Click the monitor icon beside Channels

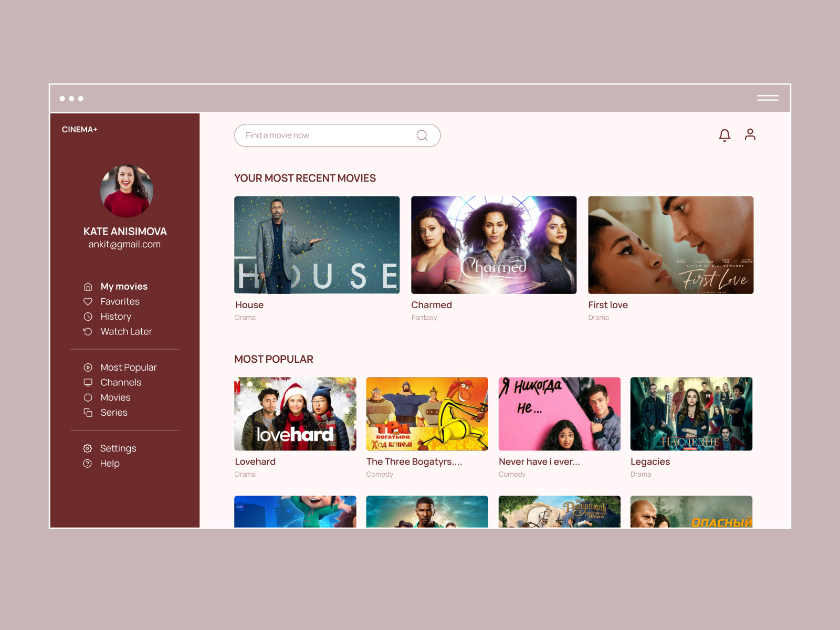[88, 382]
